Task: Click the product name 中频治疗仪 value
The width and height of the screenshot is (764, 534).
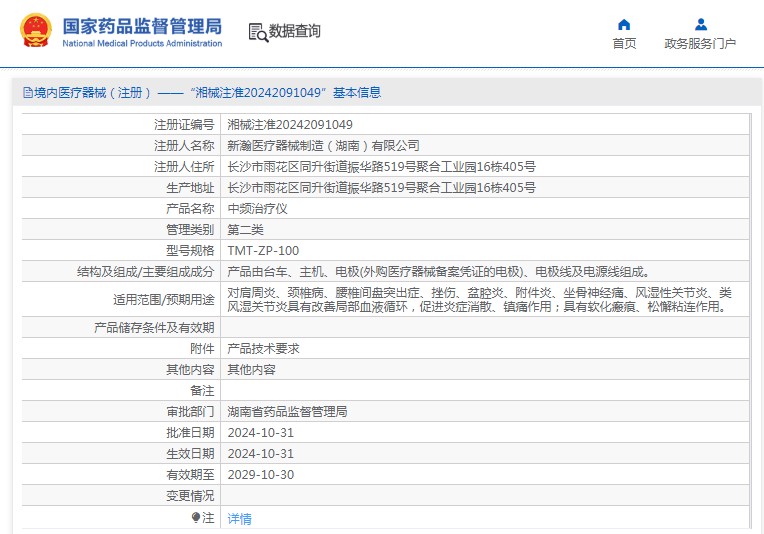Action: tap(258, 209)
